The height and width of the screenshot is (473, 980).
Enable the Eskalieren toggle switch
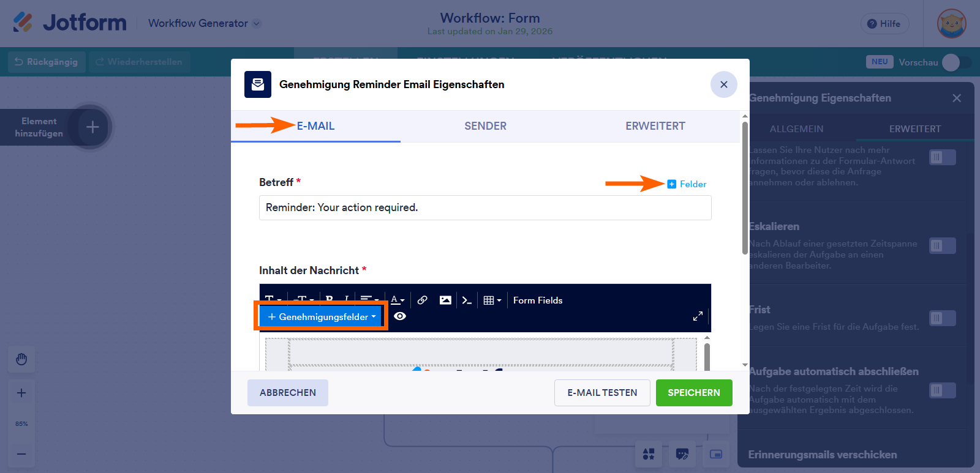(x=942, y=246)
